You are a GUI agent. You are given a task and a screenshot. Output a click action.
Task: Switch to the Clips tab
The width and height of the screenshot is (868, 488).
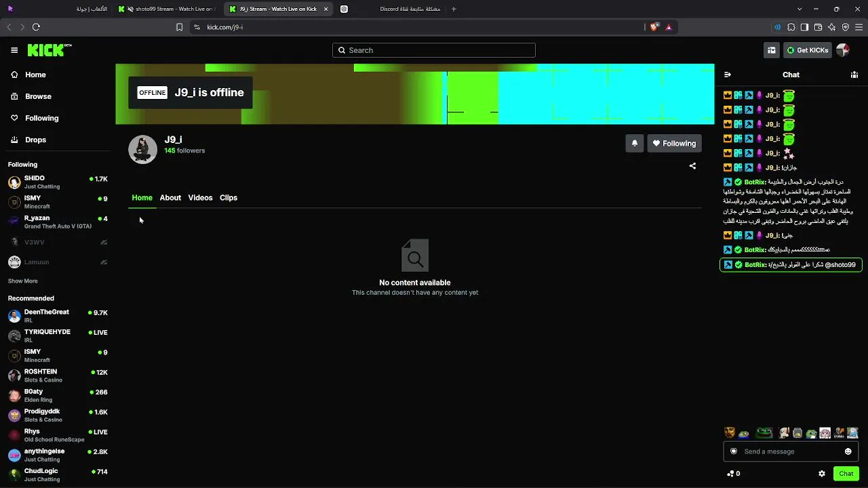(229, 198)
